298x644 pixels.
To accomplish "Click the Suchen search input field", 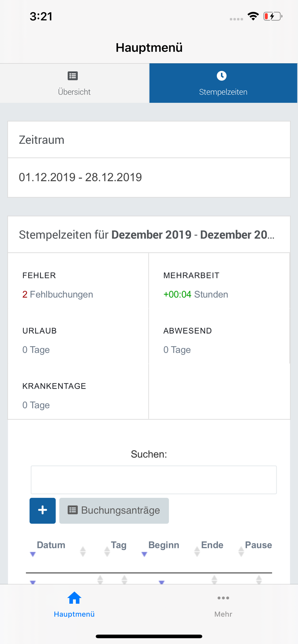I will [154, 480].
